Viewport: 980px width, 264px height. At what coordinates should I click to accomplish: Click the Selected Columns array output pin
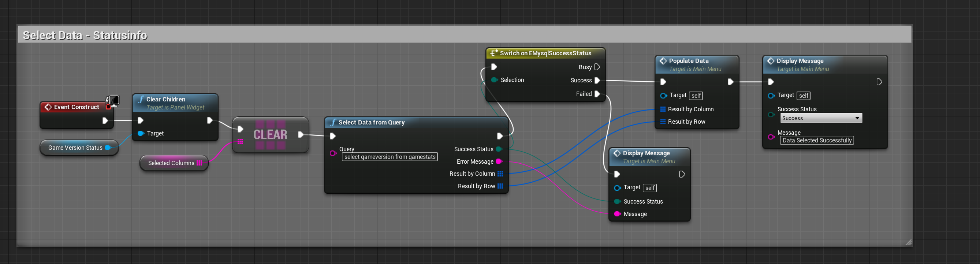(x=200, y=163)
